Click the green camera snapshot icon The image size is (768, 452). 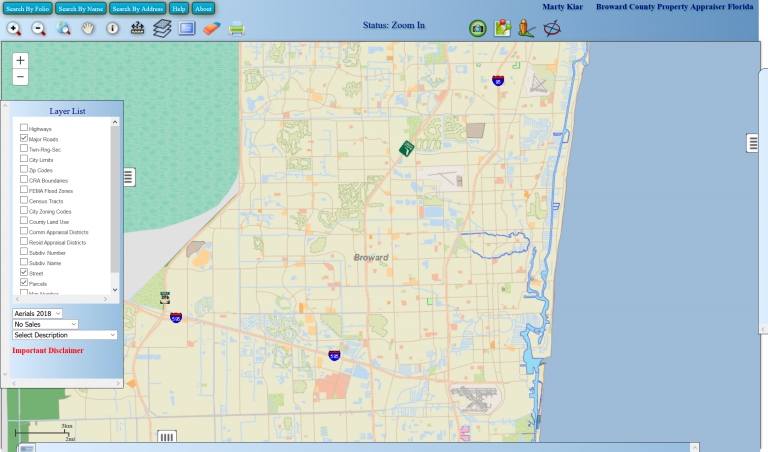478,28
